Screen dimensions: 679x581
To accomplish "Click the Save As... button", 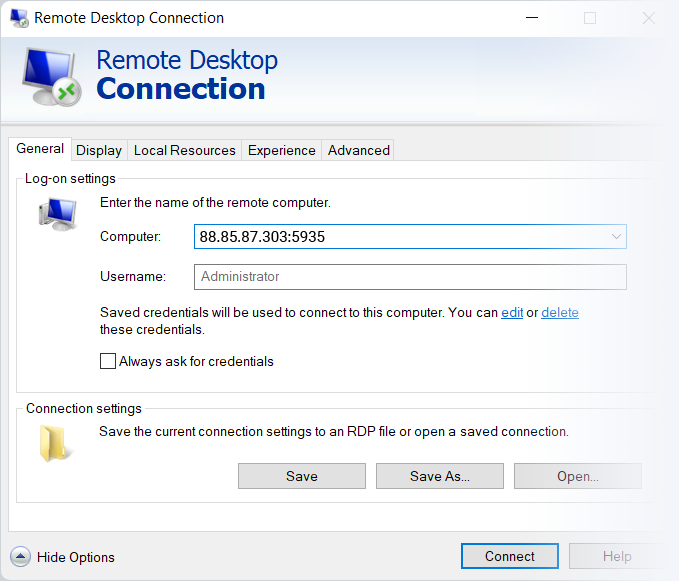I will click(440, 476).
